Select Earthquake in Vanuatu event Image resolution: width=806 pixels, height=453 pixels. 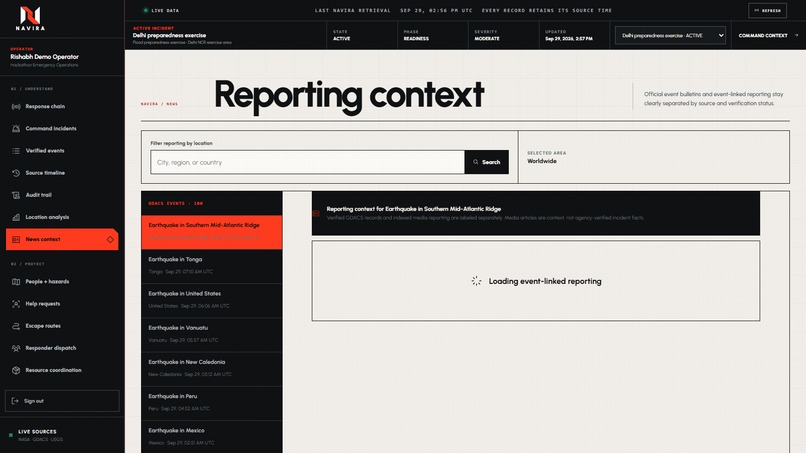click(212, 334)
